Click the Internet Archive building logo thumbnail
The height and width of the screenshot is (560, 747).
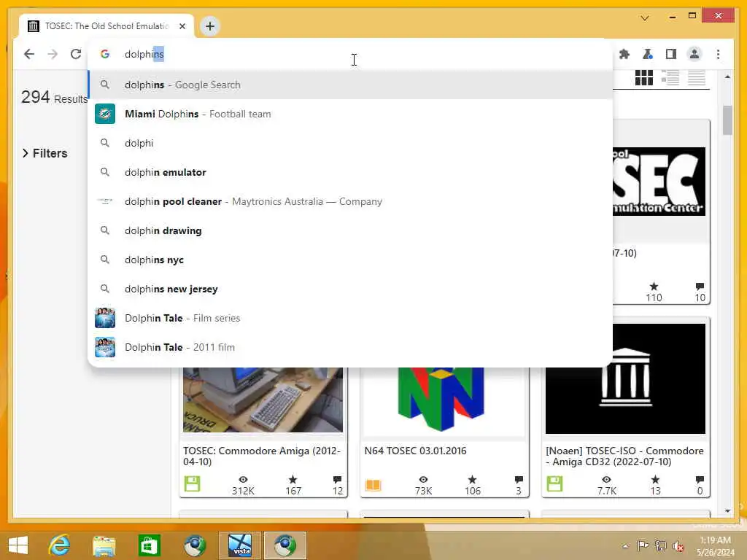coord(625,379)
